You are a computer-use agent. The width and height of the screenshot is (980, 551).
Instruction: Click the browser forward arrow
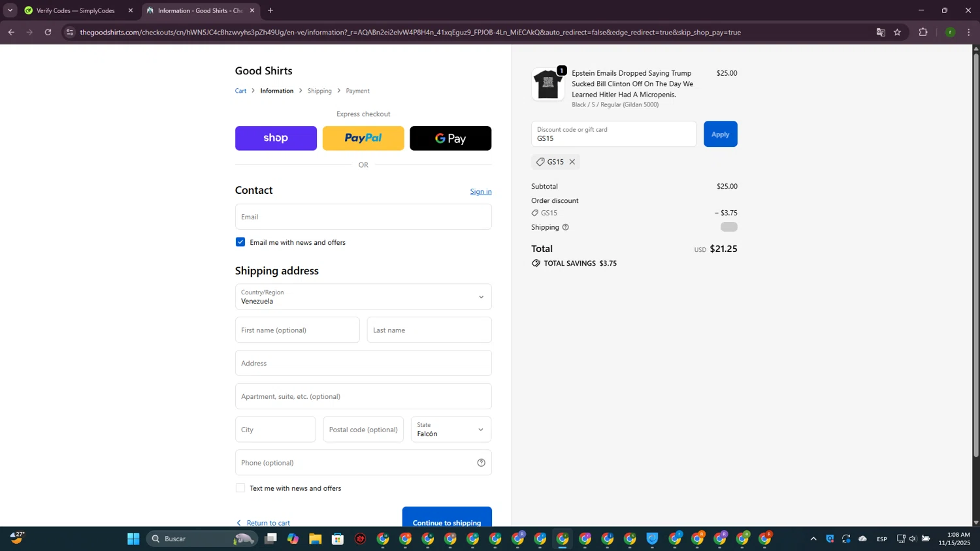(29, 32)
